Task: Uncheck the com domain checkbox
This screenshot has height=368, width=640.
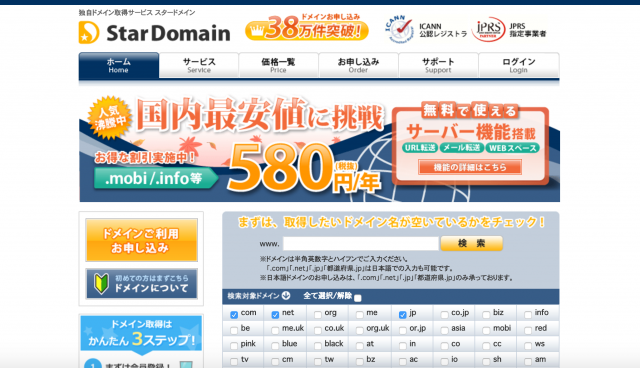Action: [x=234, y=315]
